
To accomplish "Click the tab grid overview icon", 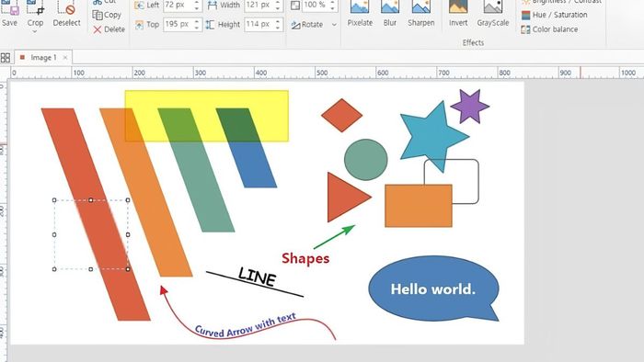I will pyautogui.click(x=6, y=57).
